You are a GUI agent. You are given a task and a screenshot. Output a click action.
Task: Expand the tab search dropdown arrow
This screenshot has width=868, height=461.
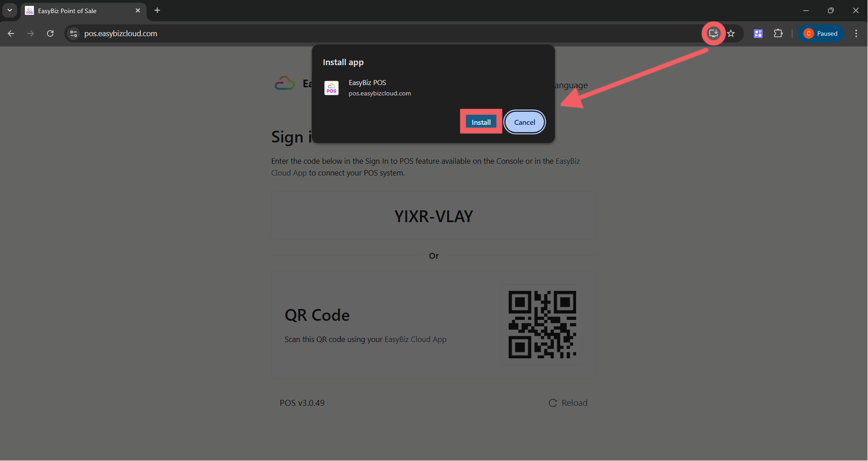pyautogui.click(x=10, y=10)
